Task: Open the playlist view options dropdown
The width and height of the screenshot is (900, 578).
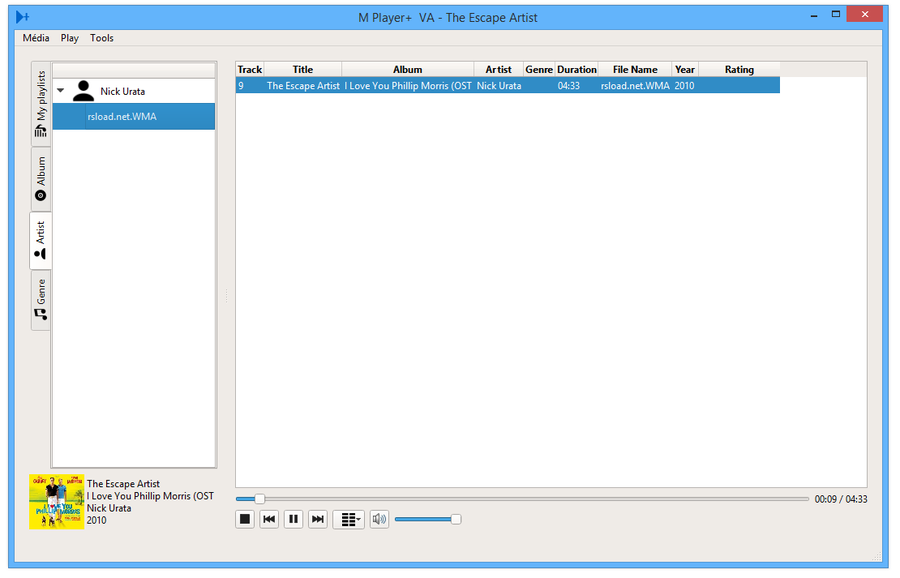Action: 349,519
